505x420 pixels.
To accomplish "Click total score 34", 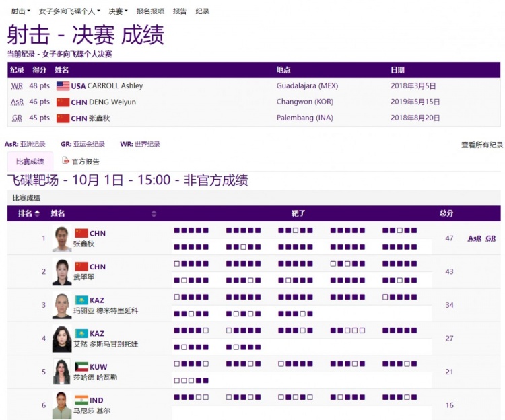I will click(449, 305).
